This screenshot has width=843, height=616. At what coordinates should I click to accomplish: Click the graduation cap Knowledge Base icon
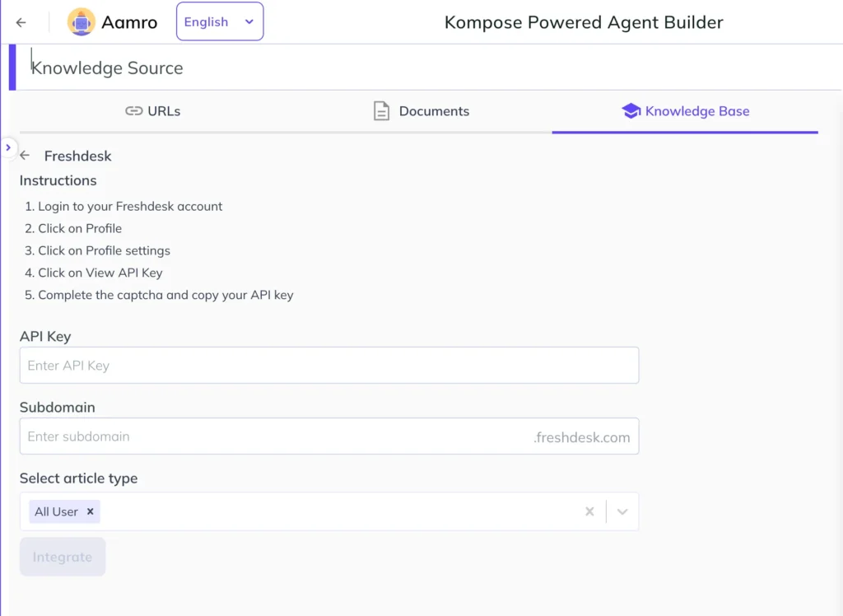coord(631,111)
